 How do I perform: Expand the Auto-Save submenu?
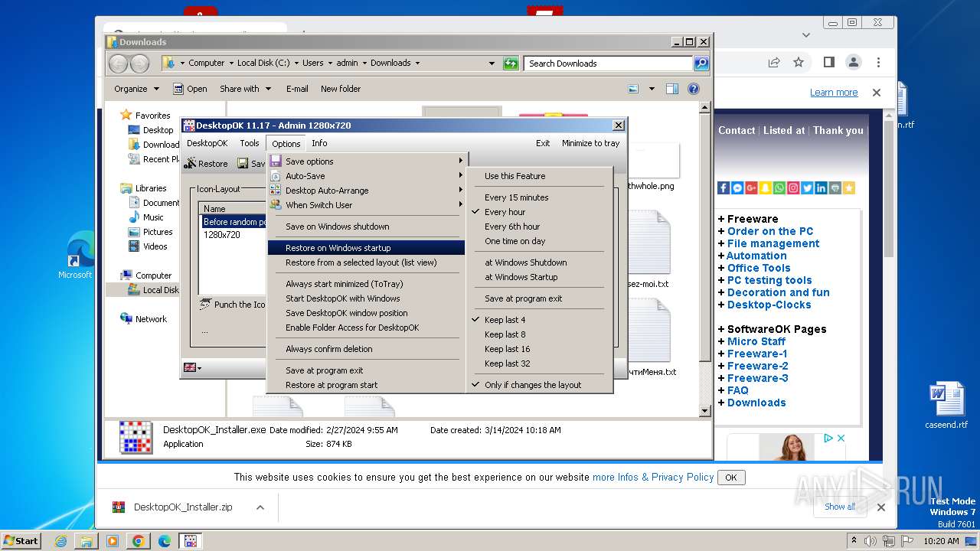click(x=366, y=176)
